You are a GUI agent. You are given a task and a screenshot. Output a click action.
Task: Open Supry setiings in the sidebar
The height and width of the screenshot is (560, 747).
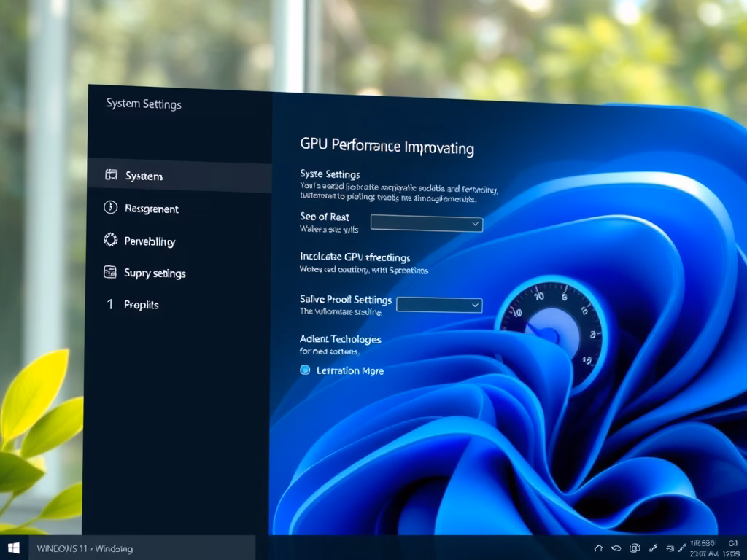click(x=155, y=273)
